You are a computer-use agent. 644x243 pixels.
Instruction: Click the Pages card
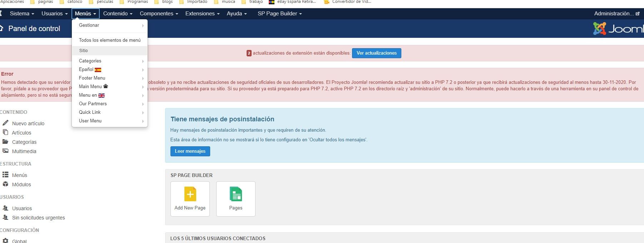236,199
